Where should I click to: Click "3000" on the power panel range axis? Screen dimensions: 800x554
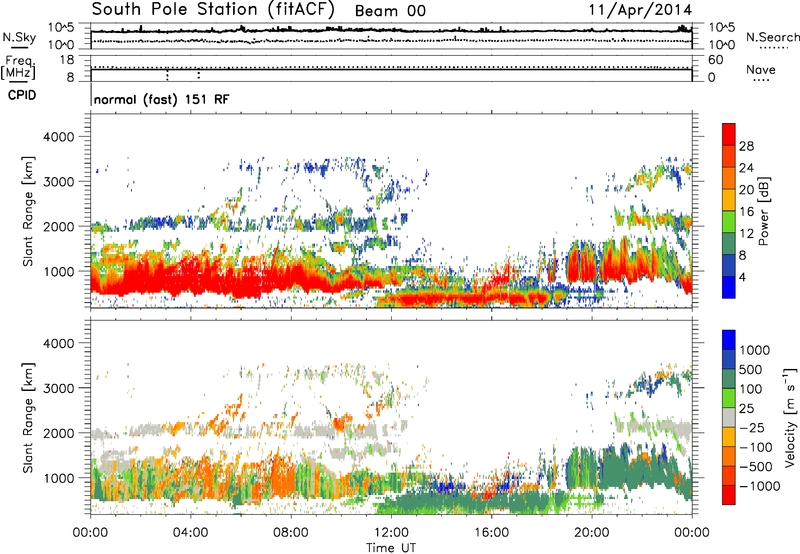tap(58, 182)
